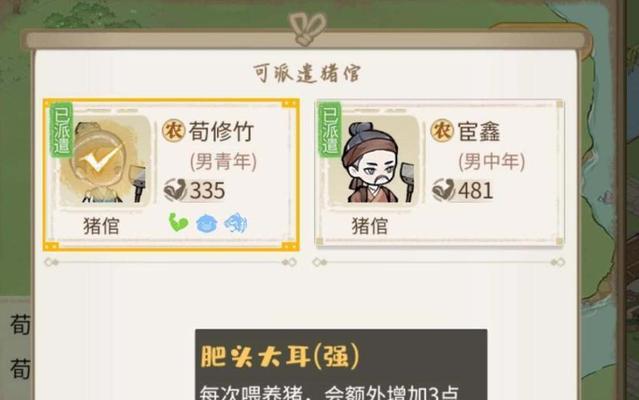This screenshot has height=400, width=639.
Task: Tap the strength icon next to 335
Action: (x=175, y=190)
